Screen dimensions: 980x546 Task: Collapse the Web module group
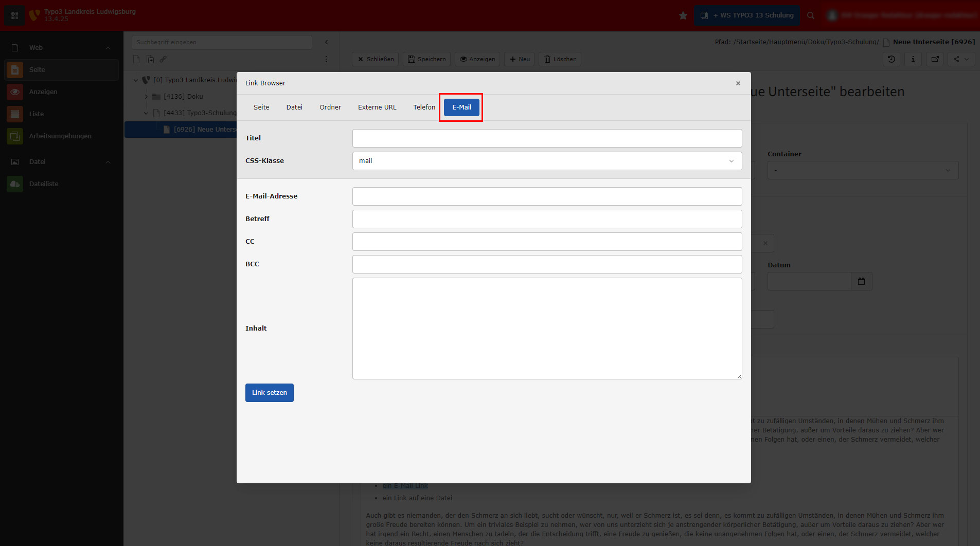point(108,48)
